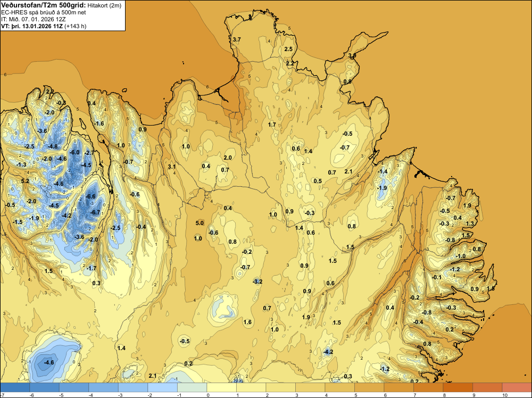This screenshot has width=532, height=398.
Task: Click the legend color swatch between -7 and -6
Action: click(15, 387)
